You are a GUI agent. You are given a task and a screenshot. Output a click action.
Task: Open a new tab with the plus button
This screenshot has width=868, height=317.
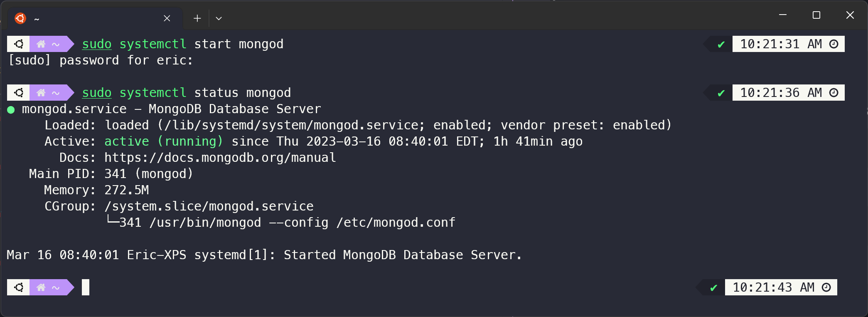(x=197, y=18)
